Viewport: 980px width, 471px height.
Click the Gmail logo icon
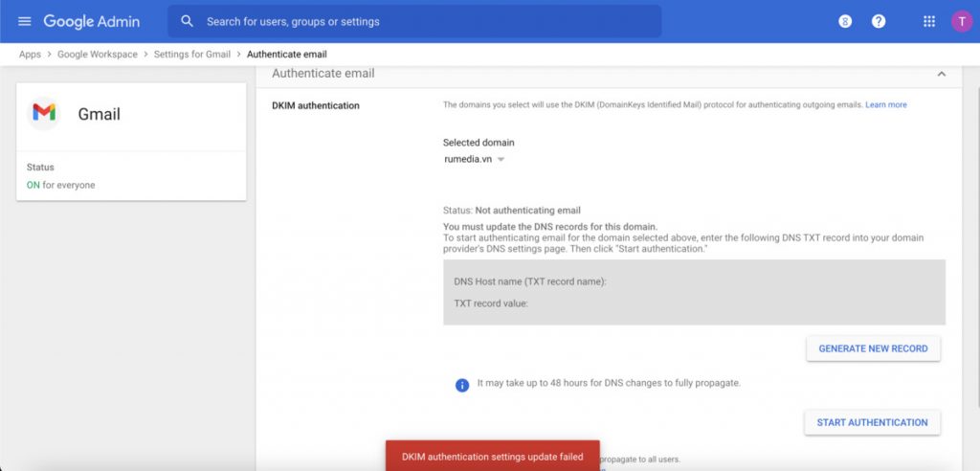44,113
